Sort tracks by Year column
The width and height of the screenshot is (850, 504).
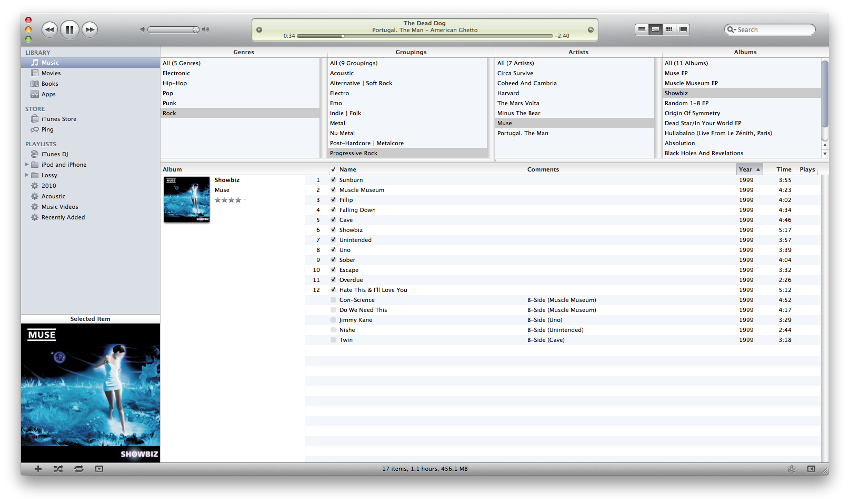click(749, 169)
